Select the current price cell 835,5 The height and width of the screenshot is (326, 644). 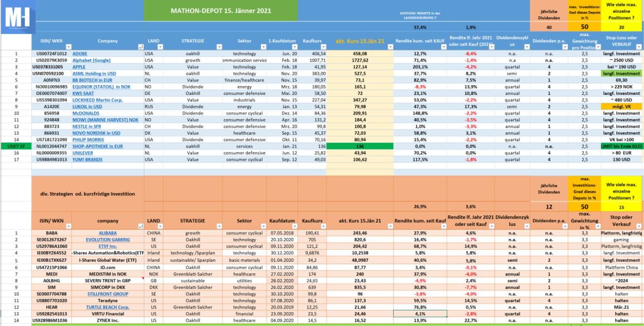click(x=360, y=287)
